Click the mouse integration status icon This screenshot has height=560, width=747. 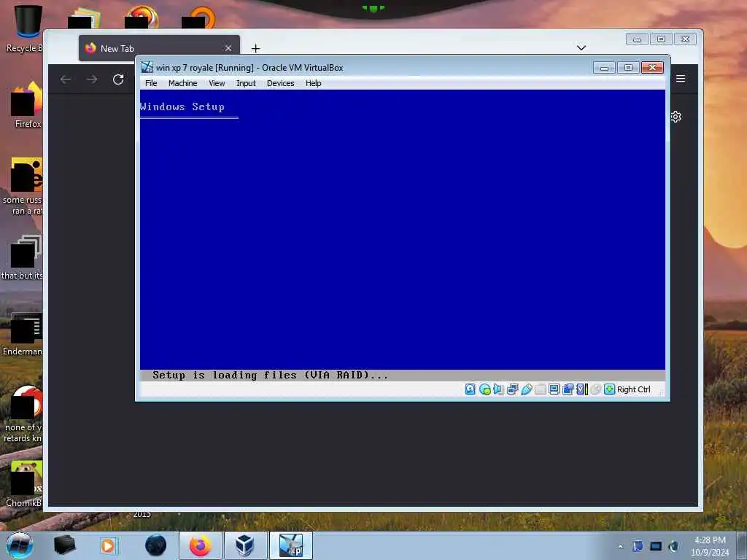tap(595, 389)
